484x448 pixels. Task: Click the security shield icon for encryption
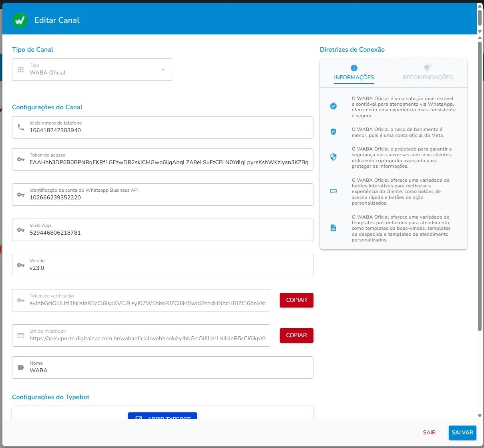coord(333,157)
